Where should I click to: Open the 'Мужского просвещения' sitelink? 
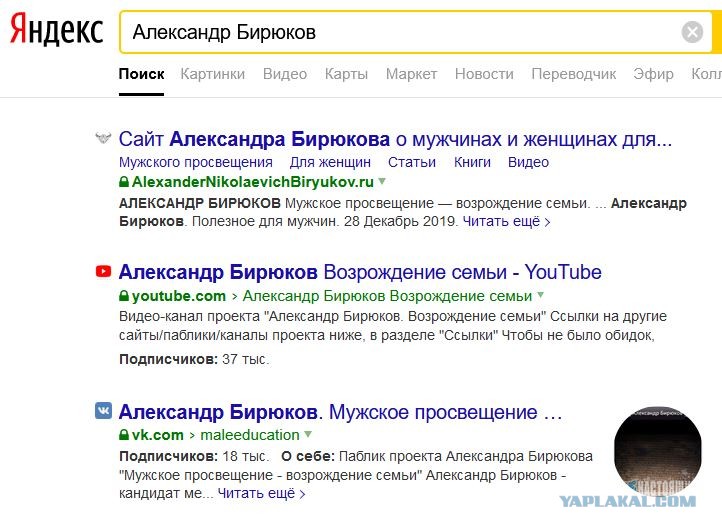(196, 162)
